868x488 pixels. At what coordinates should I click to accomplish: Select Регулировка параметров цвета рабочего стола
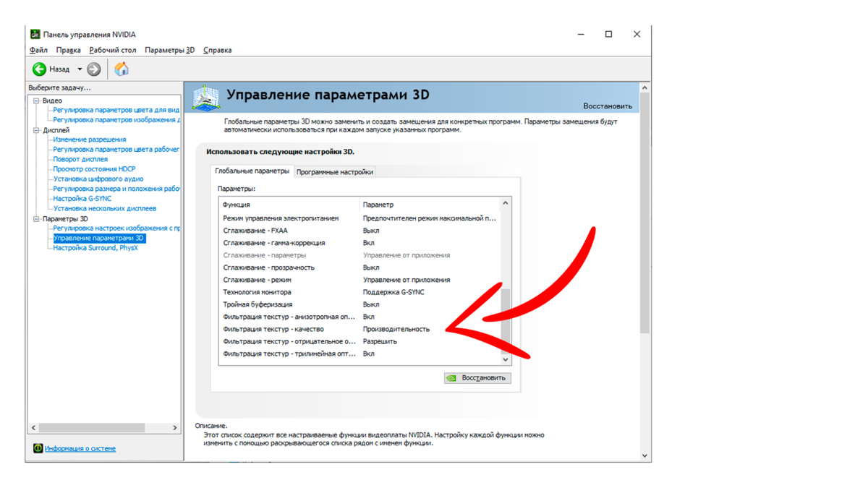pyautogui.click(x=116, y=150)
